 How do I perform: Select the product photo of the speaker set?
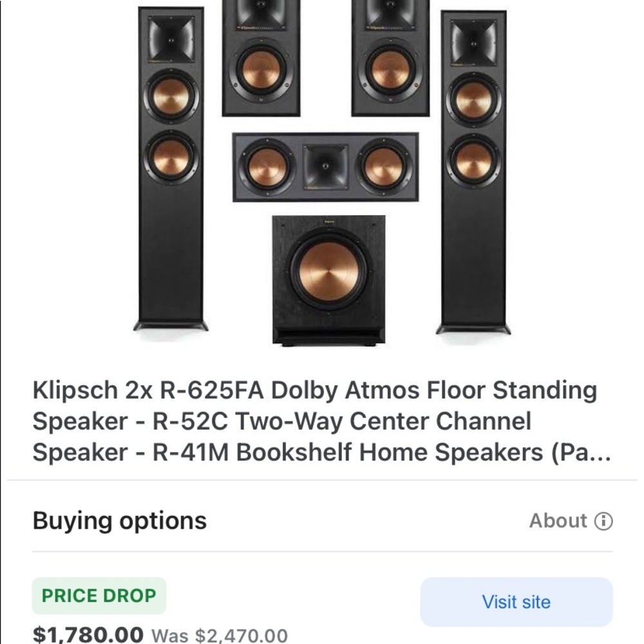(x=322, y=180)
